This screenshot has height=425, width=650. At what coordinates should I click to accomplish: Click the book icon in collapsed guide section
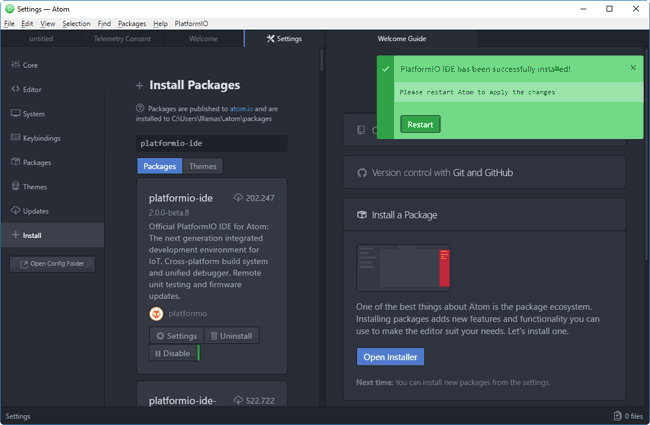[361, 130]
